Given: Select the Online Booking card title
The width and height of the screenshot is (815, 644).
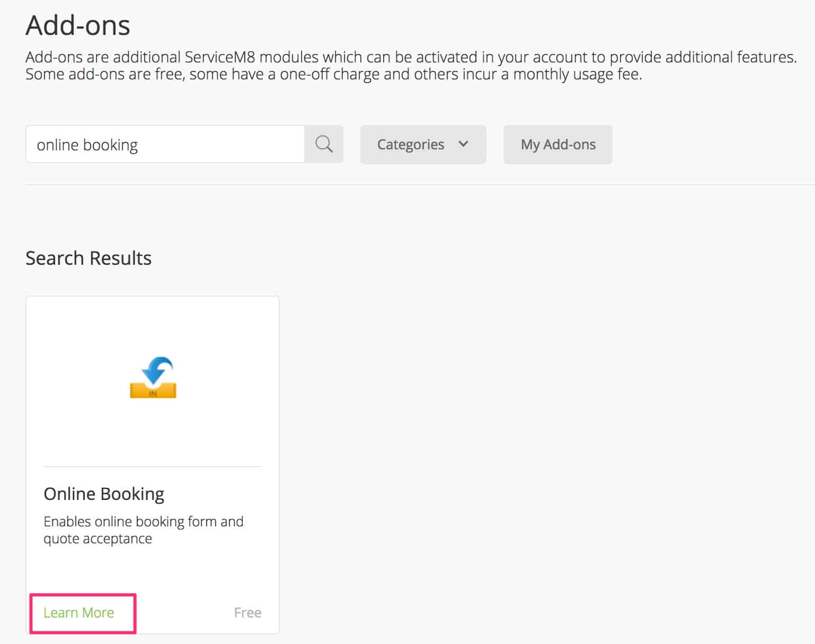Looking at the screenshot, I should click(104, 494).
